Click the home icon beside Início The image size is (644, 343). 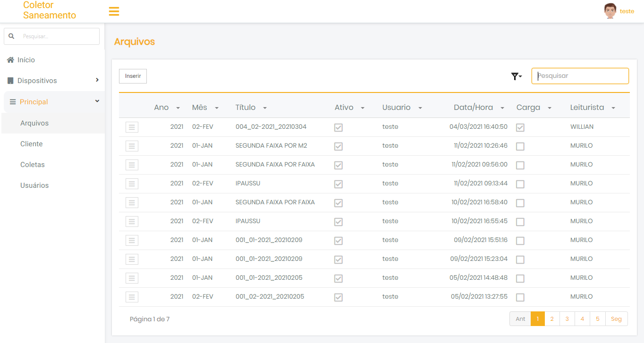(x=10, y=60)
